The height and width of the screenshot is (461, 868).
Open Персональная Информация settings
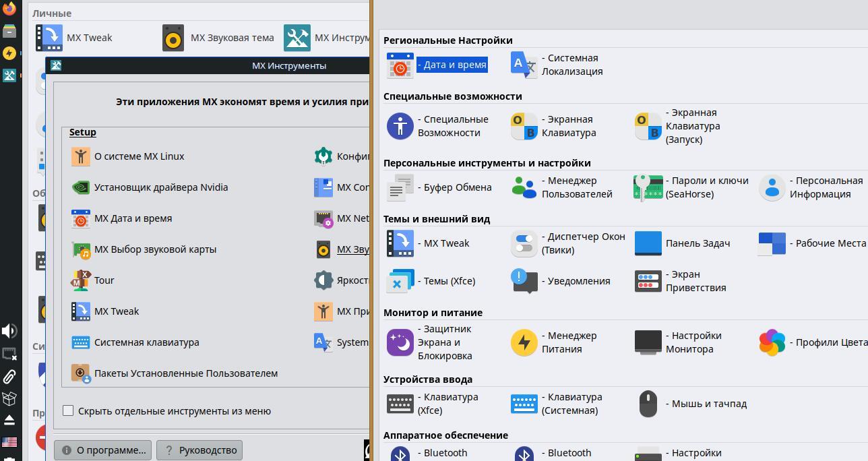(x=811, y=187)
